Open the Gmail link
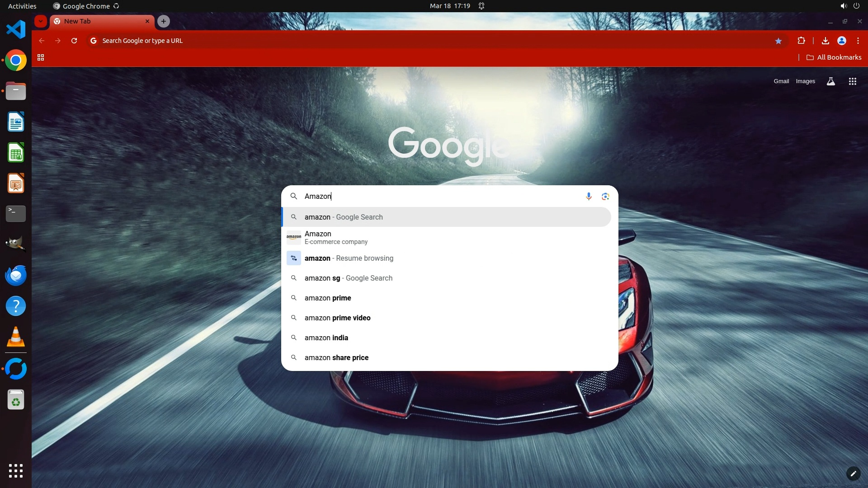This screenshot has width=868, height=488. [x=781, y=81]
